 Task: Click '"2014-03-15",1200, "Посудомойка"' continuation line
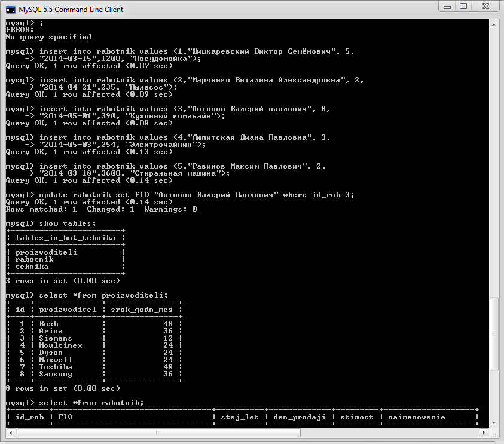[113, 59]
